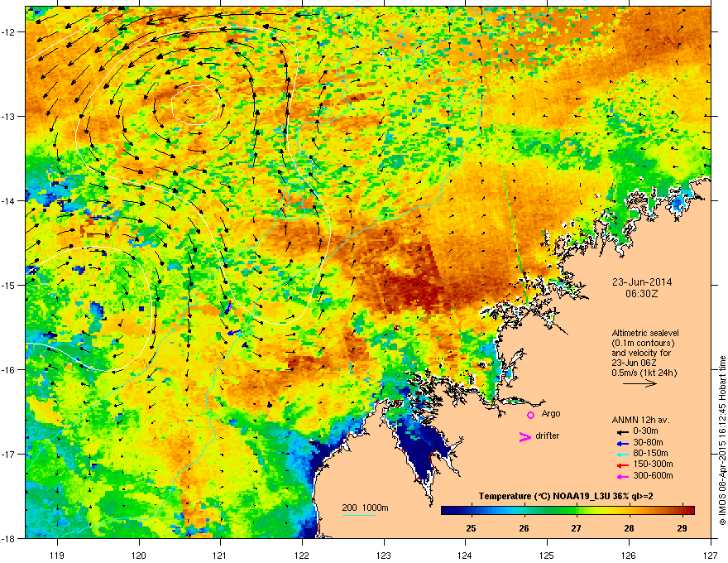Click the IMOS copyright timestamp text
This screenshot has height=563, width=728.
[722, 440]
